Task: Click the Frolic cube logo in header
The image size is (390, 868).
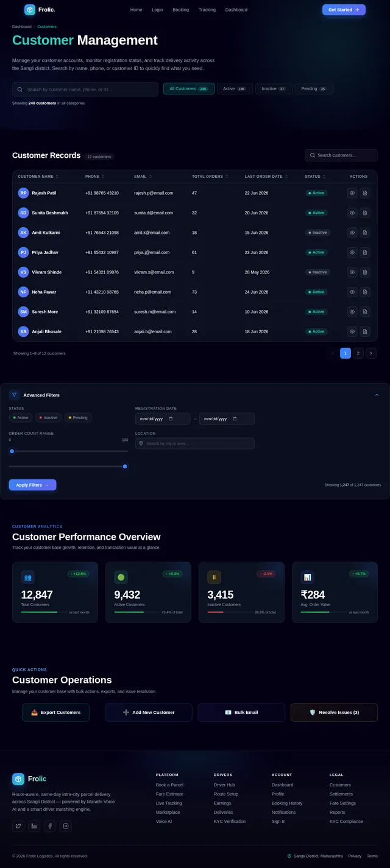Action: 30,10
